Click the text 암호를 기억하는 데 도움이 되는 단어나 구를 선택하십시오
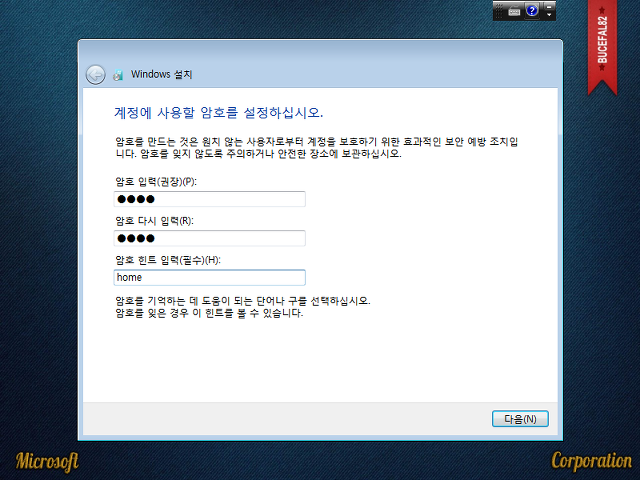This screenshot has width=640, height=480. pos(243,301)
